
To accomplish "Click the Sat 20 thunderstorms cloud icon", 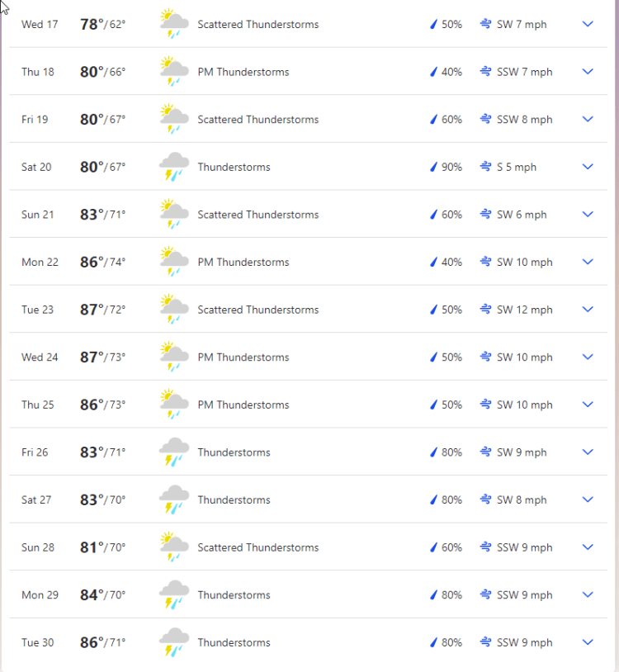I will (x=174, y=167).
